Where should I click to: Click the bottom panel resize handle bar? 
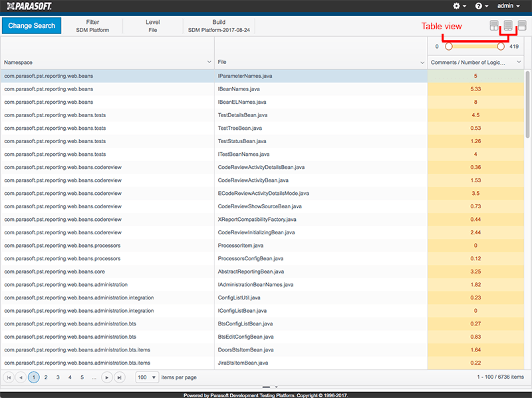coord(267,387)
